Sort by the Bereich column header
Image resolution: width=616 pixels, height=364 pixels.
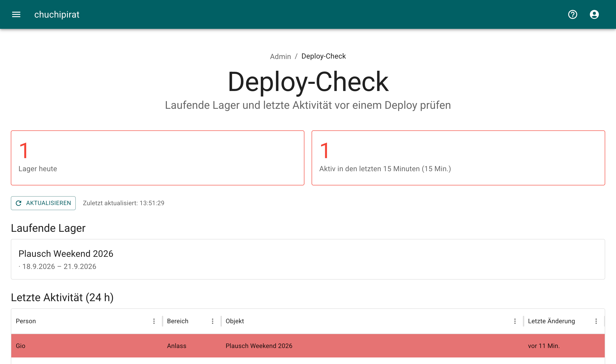point(177,321)
